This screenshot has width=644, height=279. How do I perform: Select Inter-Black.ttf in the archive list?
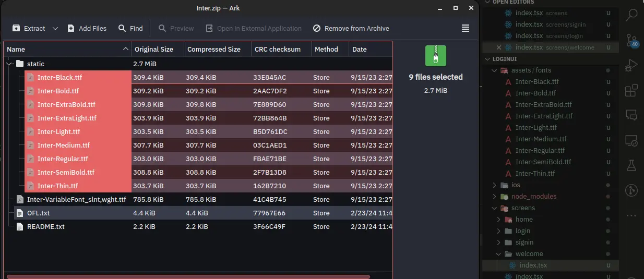click(x=59, y=77)
